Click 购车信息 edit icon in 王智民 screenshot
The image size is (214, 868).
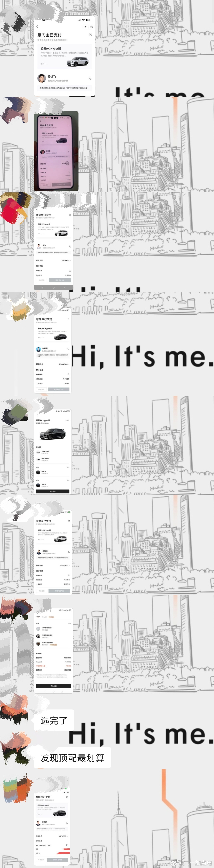pyautogui.click(x=69, y=575)
